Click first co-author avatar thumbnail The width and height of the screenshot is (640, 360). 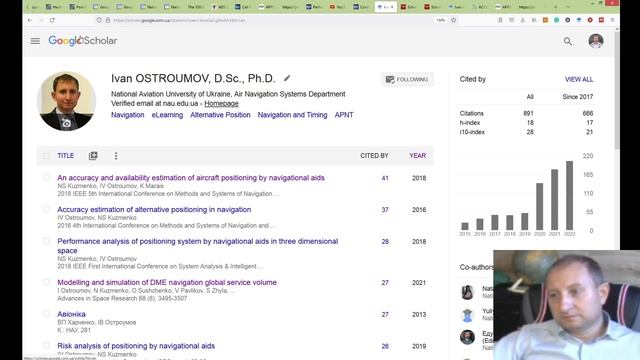tap(467, 292)
